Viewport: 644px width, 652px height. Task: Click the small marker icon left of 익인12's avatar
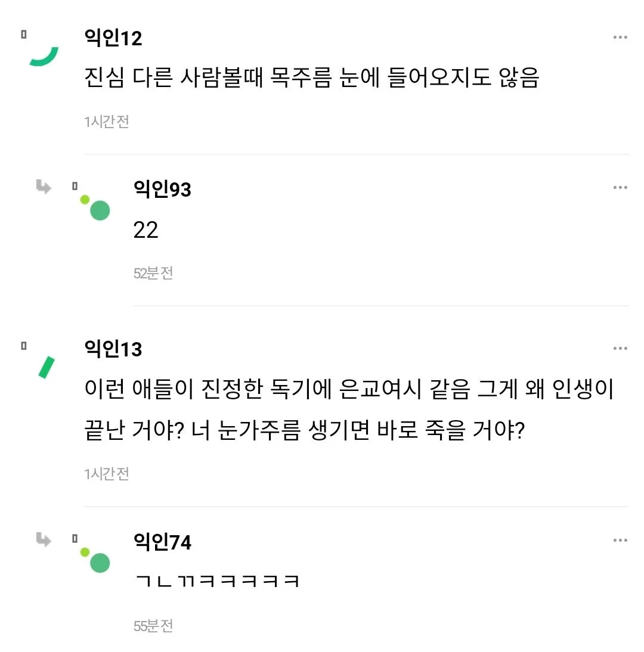click(24, 35)
